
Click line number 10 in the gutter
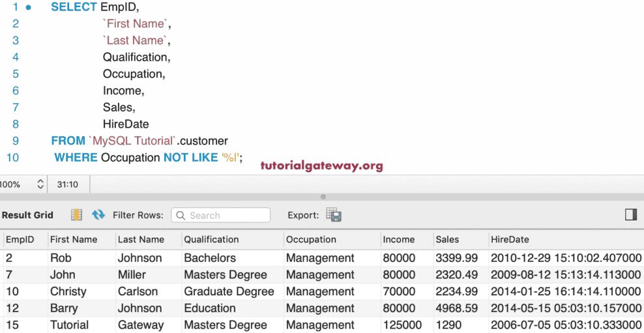click(x=12, y=158)
